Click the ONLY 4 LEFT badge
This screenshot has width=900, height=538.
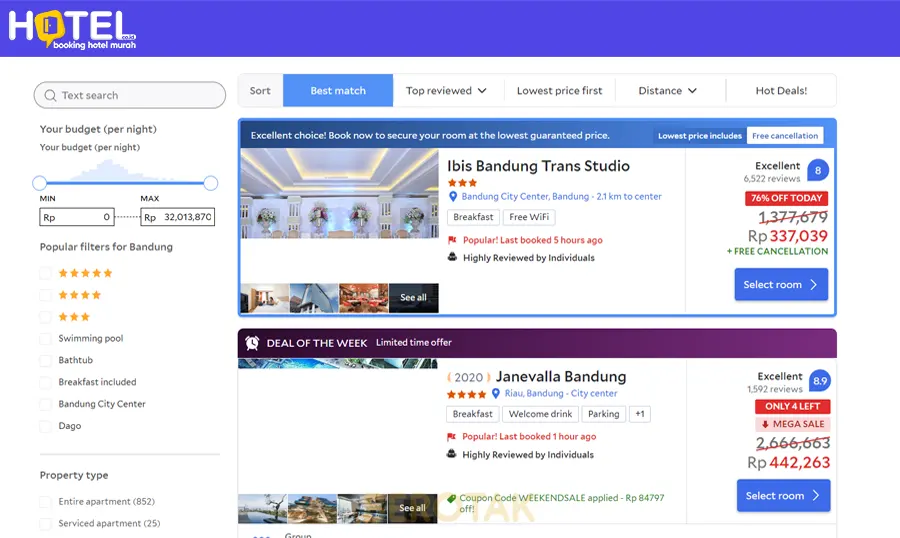tap(793, 407)
